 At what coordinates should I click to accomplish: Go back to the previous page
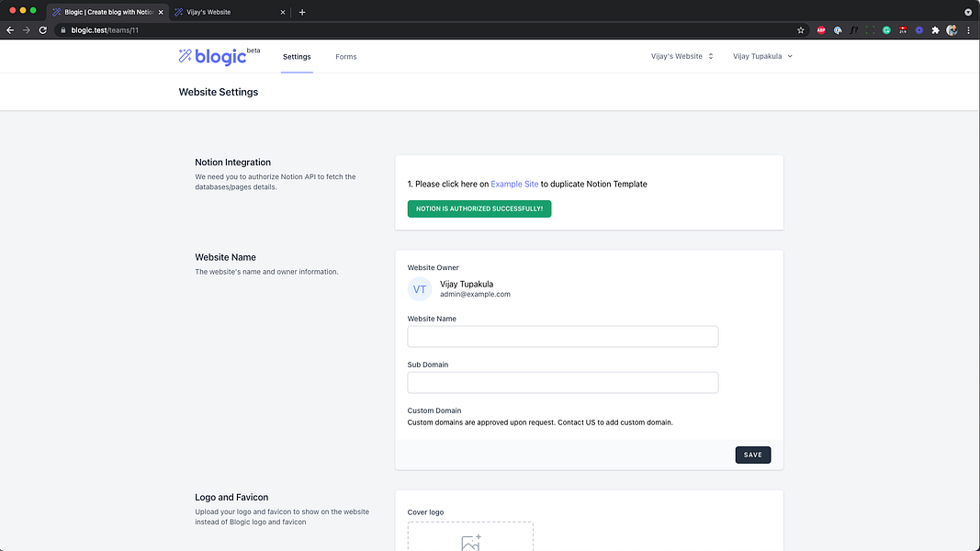(10, 30)
